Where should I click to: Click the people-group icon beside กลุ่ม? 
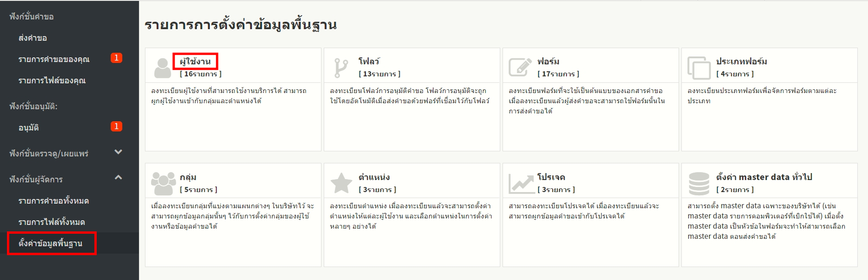[163, 183]
